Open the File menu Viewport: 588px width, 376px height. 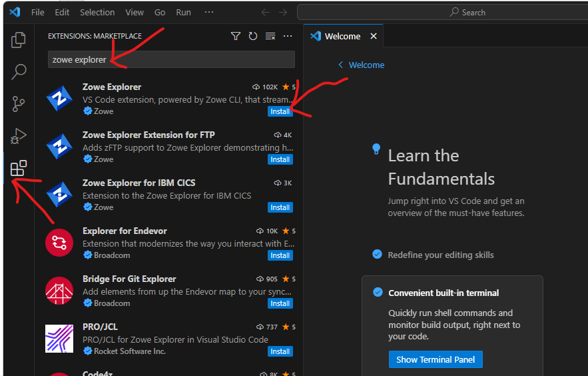(38, 12)
